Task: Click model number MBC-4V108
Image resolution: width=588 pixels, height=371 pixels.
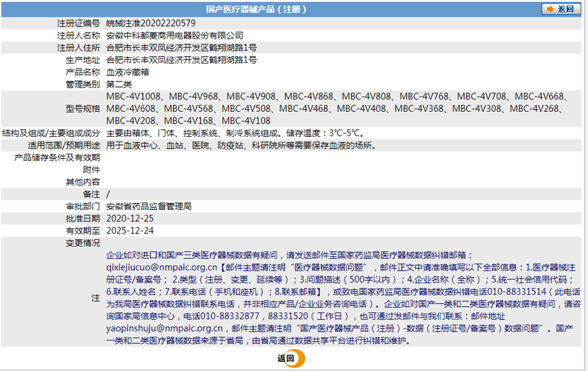Action: point(246,121)
